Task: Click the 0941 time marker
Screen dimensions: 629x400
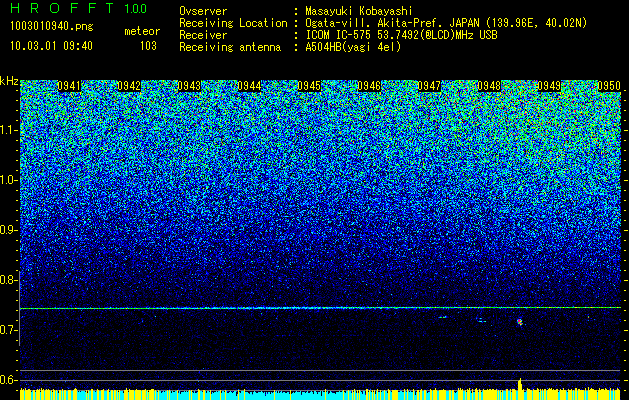Action: coord(69,86)
